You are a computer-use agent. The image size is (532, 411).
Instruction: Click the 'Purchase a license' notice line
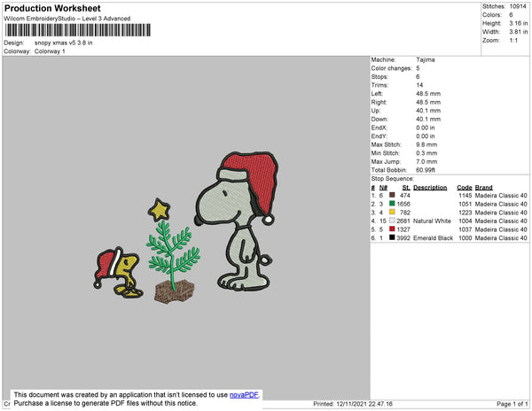click(106, 403)
